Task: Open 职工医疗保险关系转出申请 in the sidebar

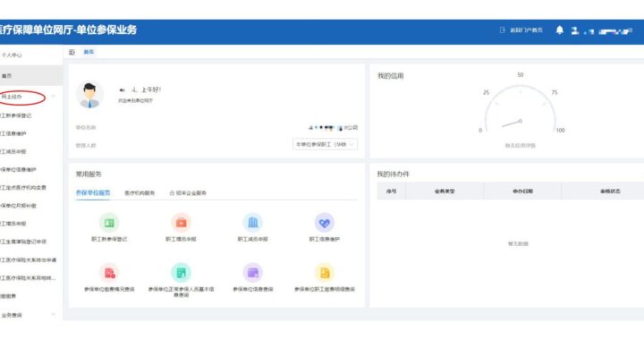Action: [28, 260]
